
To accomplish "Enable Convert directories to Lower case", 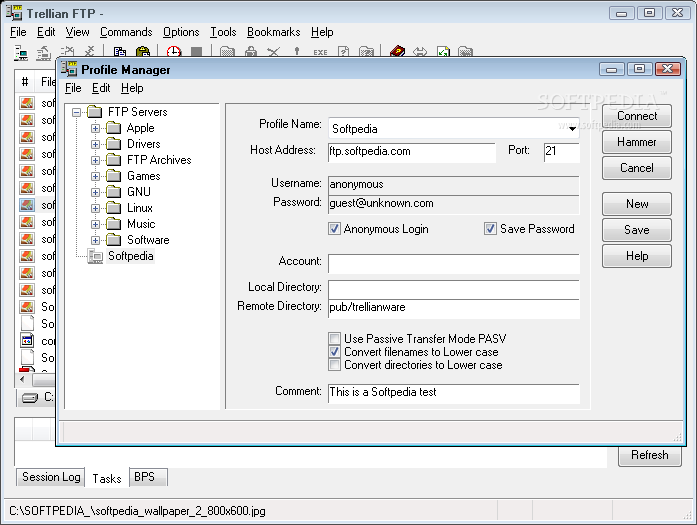I will coord(334,365).
